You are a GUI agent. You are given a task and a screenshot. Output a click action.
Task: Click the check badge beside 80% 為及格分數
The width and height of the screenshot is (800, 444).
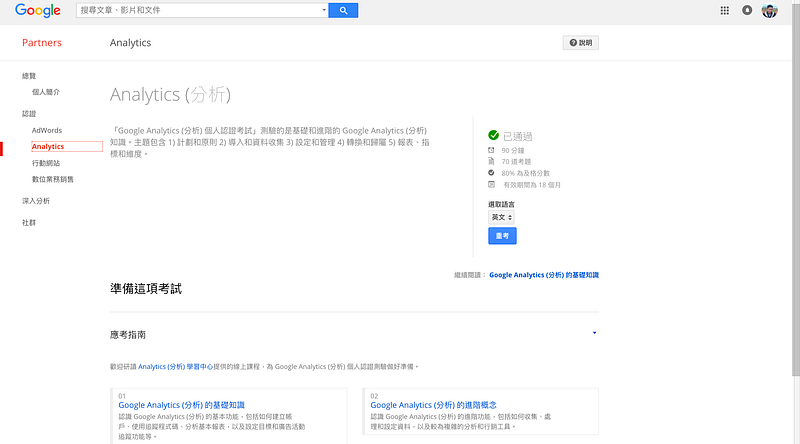click(x=491, y=172)
